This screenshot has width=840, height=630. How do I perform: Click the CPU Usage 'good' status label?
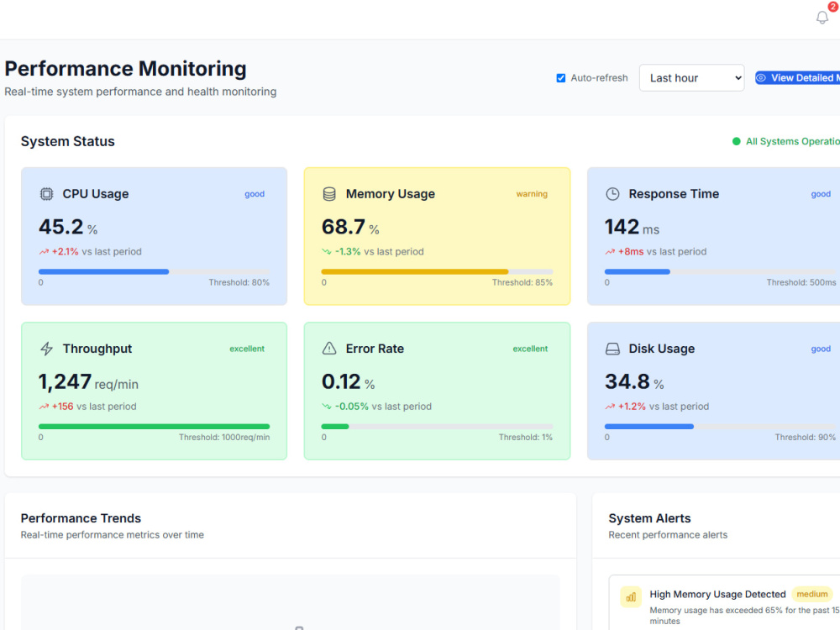click(255, 194)
